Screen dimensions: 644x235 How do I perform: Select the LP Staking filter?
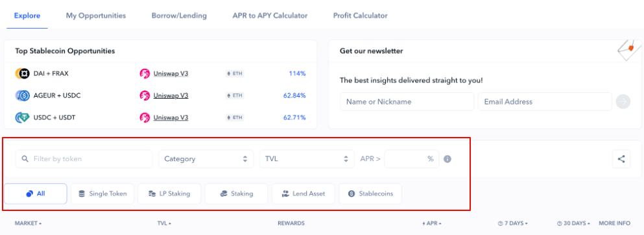pos(169,193)
